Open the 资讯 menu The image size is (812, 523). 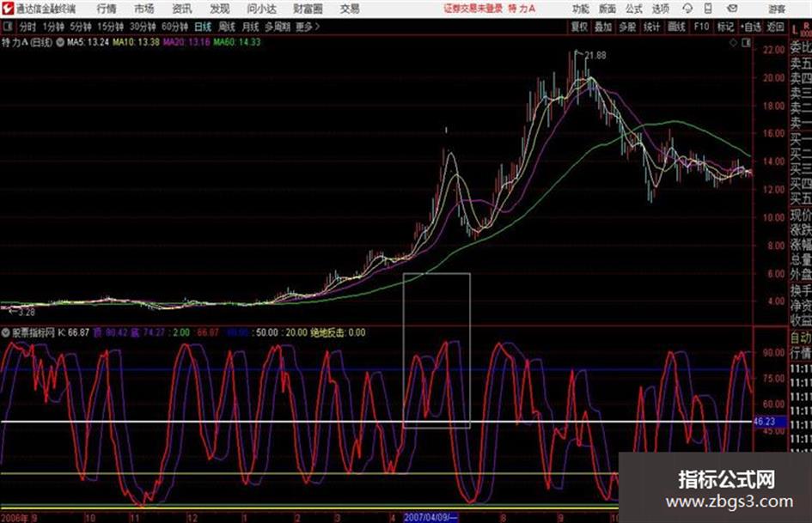coord(182,9)
